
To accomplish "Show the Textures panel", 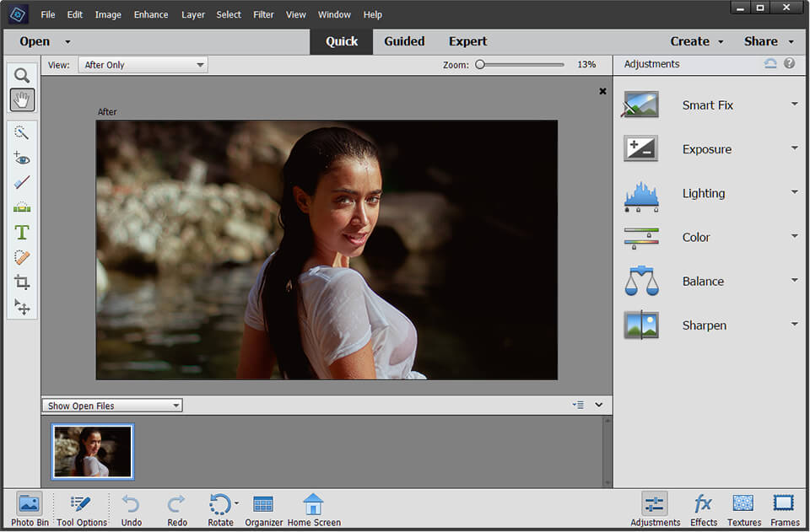I will tap(743, 509).
